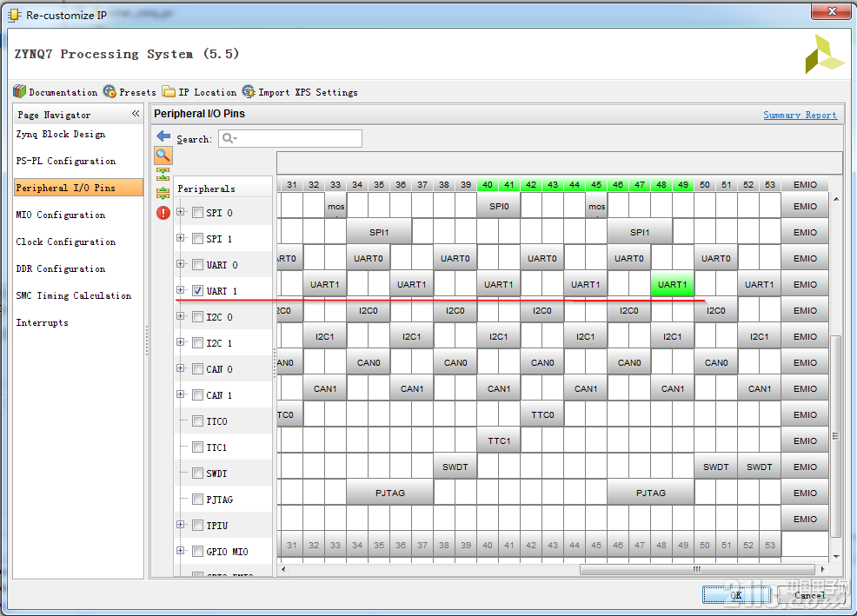Click the horizontal scrollbar thumb of the pin grid
Image resolution: width=857 pixels, height=616 pixels.
[x=697, y=570]
